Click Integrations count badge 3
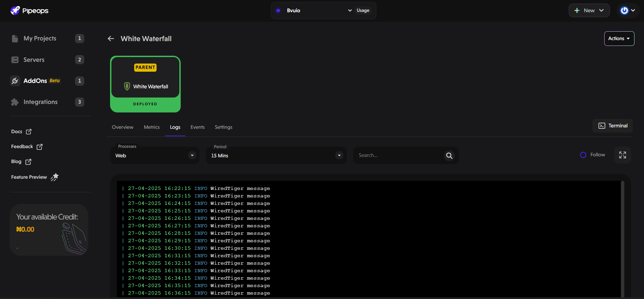This screenshot has height=299, width=644. point(79,102)
